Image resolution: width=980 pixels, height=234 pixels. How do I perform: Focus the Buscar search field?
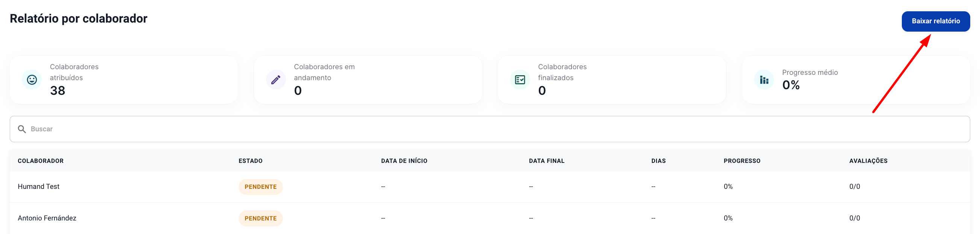(x=490, y=129)
